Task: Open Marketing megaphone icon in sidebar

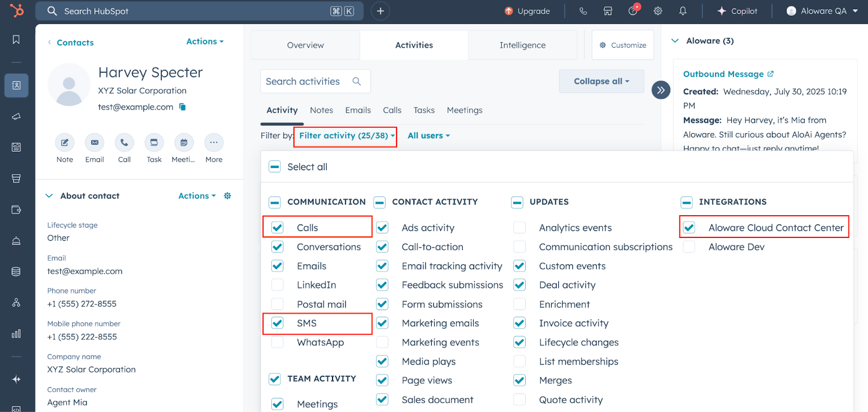Action: [16, 117]
